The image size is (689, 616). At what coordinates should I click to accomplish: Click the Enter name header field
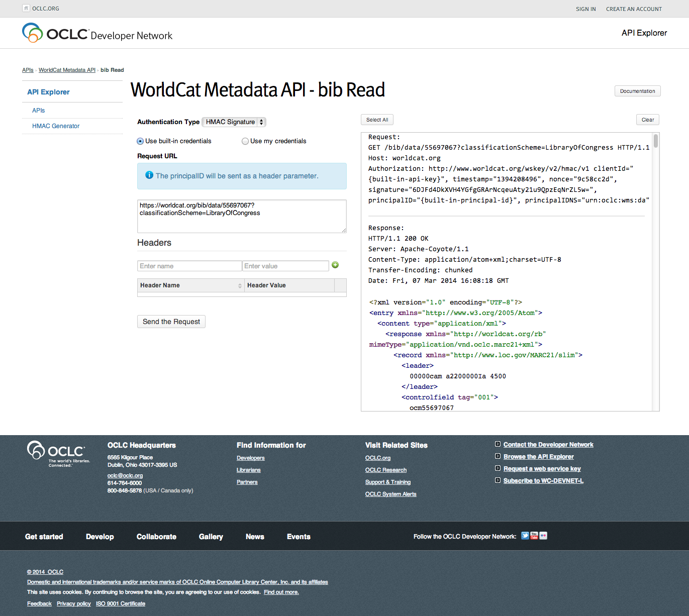189,266
